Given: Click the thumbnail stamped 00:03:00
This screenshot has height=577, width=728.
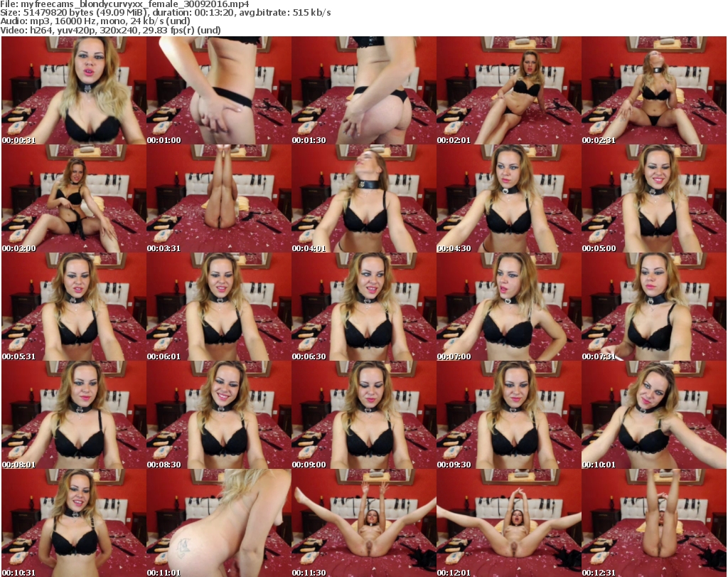Looking at the screenshot, I should [74, 198].
